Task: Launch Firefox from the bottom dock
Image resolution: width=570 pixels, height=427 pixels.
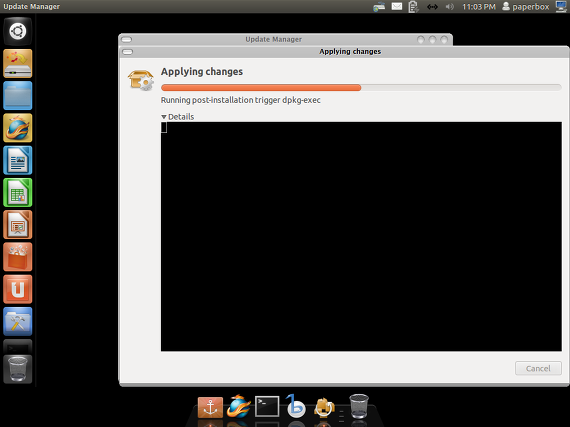Action: pyautogui.click(x=238, y=406)
